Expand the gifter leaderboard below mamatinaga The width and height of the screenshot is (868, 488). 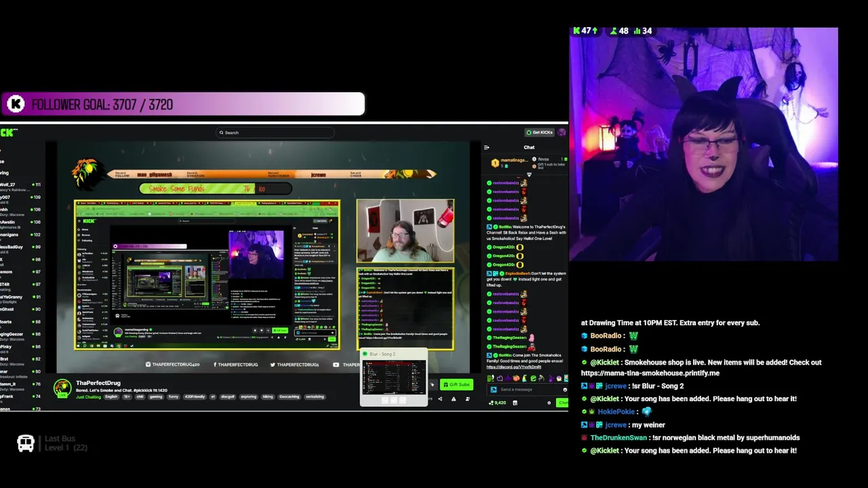coord(529,175)
